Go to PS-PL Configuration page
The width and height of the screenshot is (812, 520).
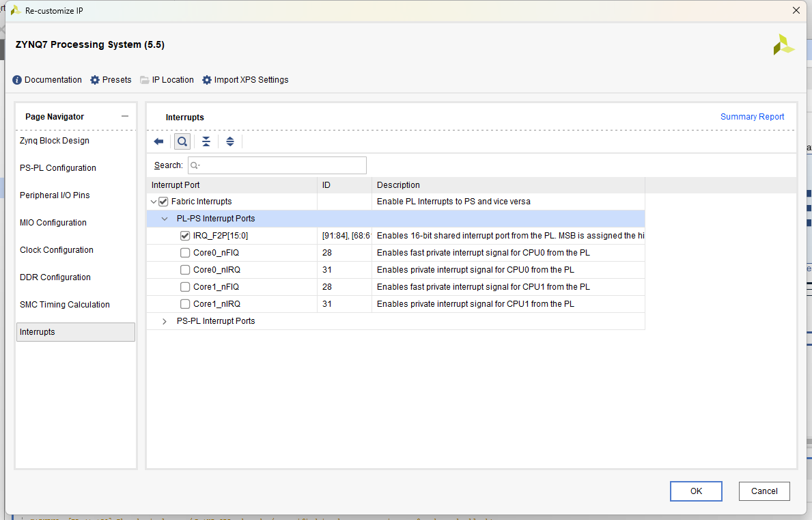coord(58,168)
